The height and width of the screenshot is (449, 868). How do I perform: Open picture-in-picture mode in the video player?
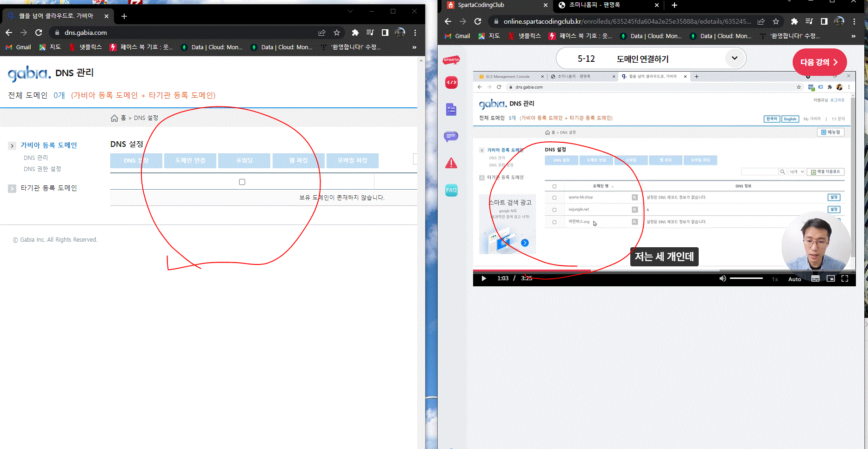pyautogui.click(x=831, y=278)
